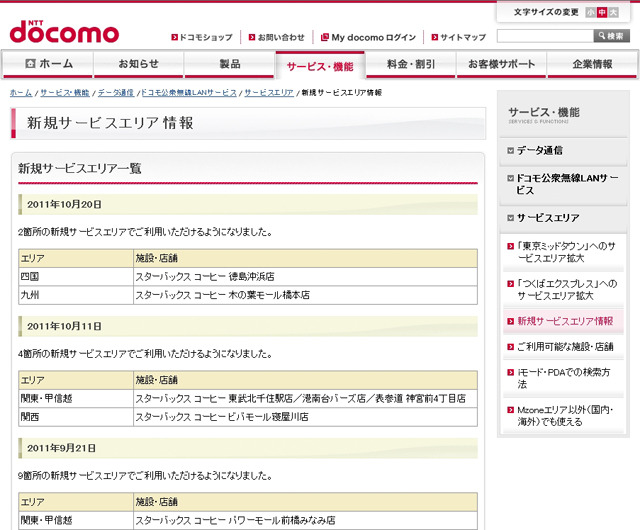This screenshot has height=530, width=640.
Task: Click the NTT docomo logo
Action: point(64,32)
